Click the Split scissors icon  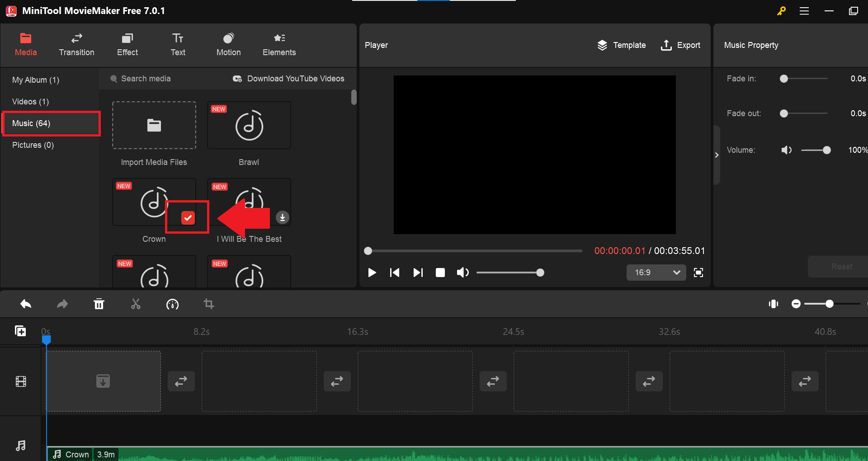[x=136, y=304]
